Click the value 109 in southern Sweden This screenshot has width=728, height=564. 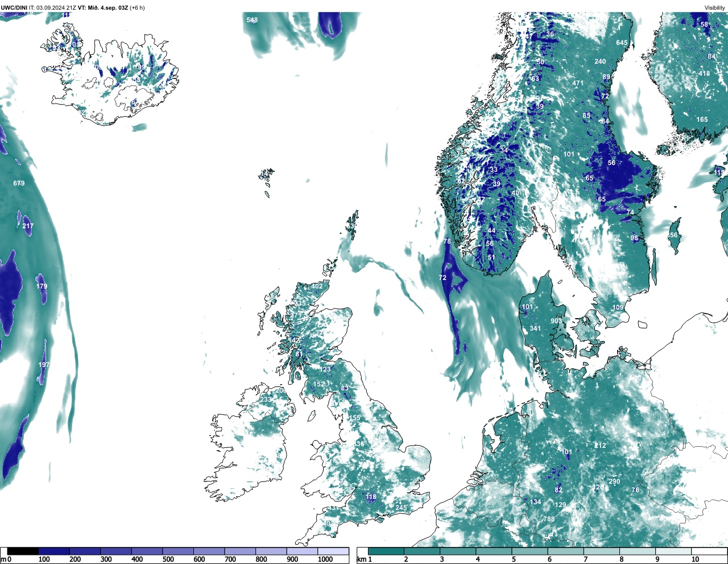[x=618, y=307]
